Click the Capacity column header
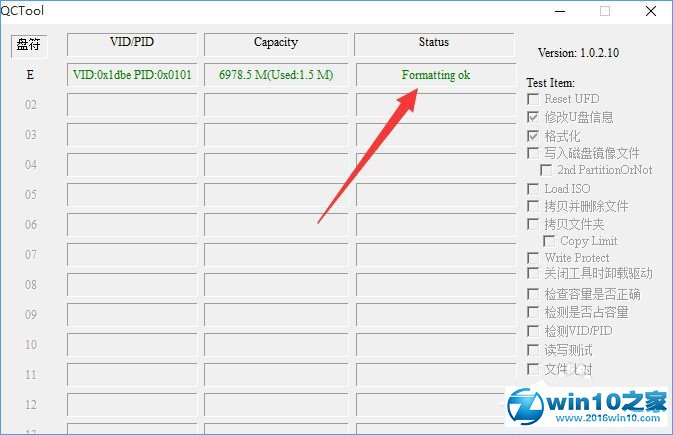The width and height of the screenshot is (673, 435). point(276,44)
